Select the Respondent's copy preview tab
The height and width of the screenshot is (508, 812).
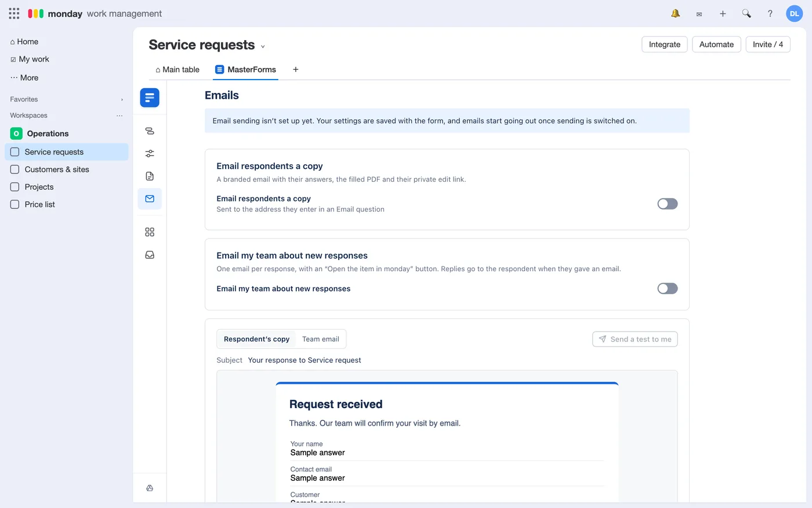coord(256,339)
